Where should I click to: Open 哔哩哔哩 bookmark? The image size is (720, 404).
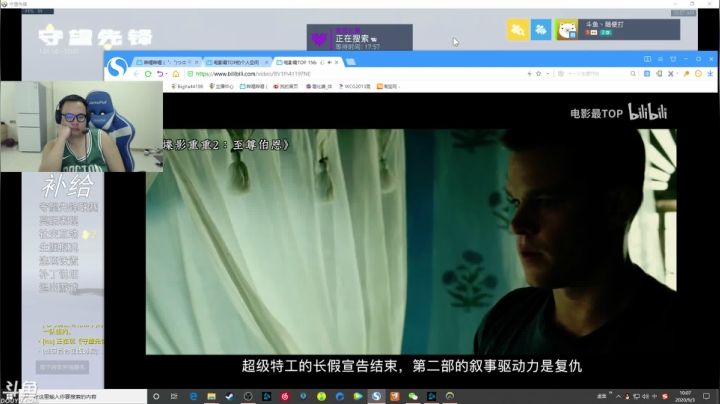(253, 86)
